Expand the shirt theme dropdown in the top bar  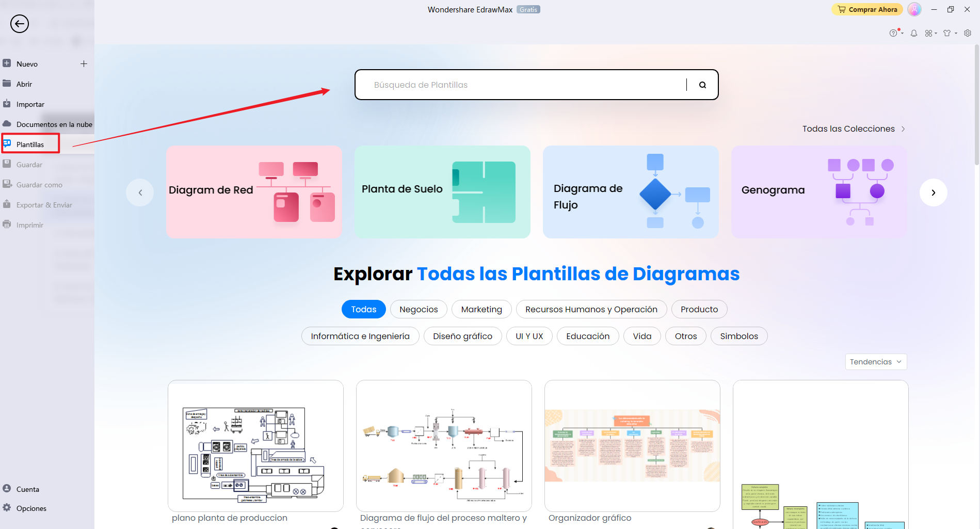click(x=948, y=33)
